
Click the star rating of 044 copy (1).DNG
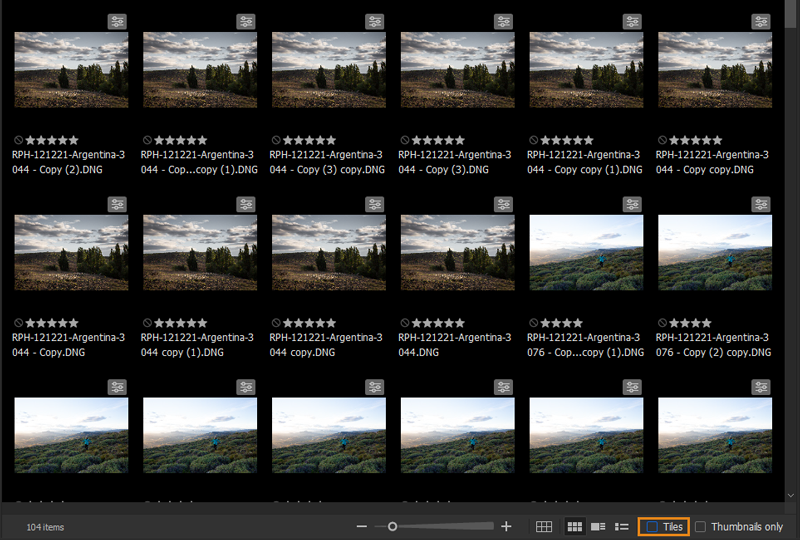[x=181, y=323]
